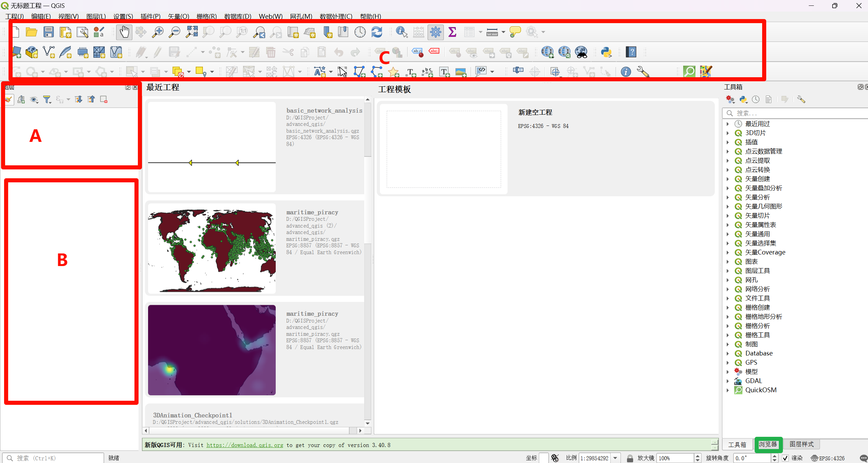
Task: Toggle Show Map Tips speech bubble
Action: point(515,32)
